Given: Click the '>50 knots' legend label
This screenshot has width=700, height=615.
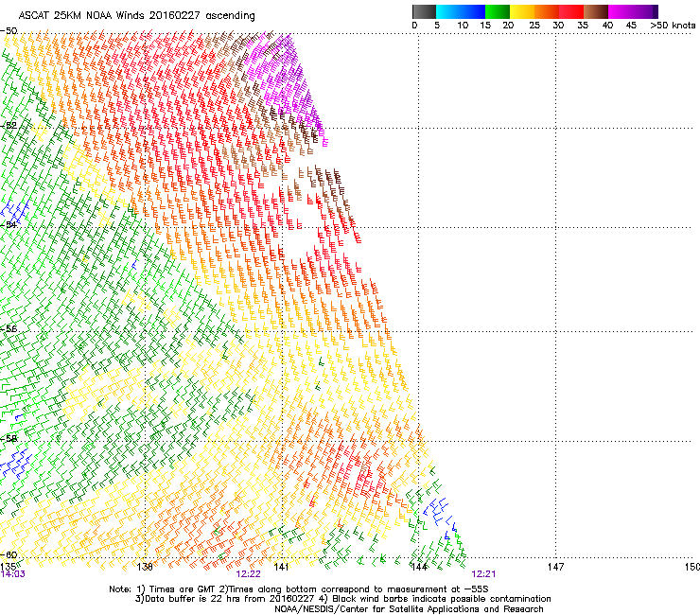Looking at the screenshot, I should 673,26.
